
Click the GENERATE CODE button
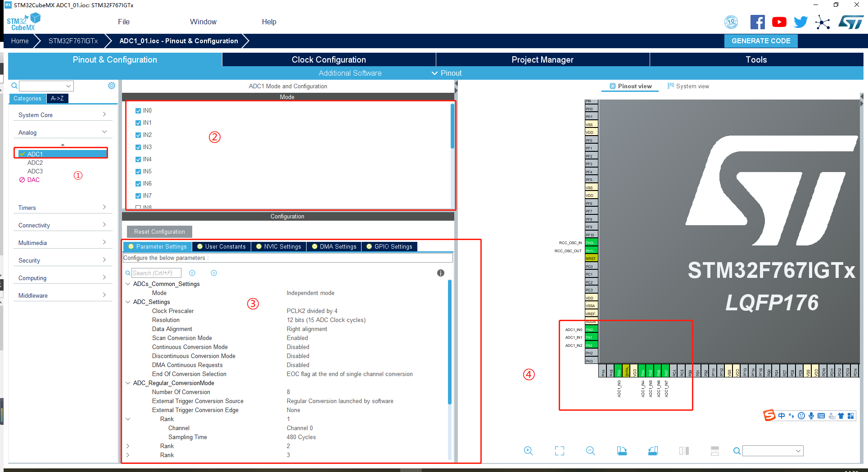[761, 41]
